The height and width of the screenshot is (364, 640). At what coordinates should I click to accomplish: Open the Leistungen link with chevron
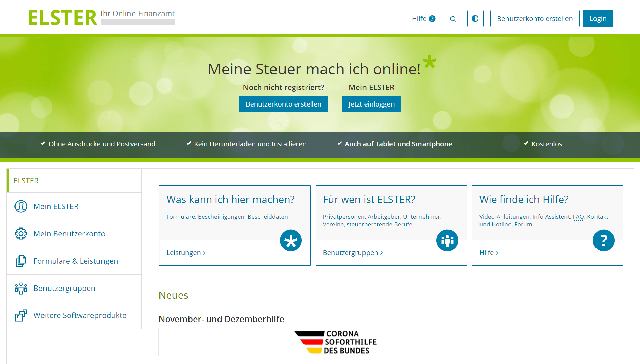(x=186, y=253)
